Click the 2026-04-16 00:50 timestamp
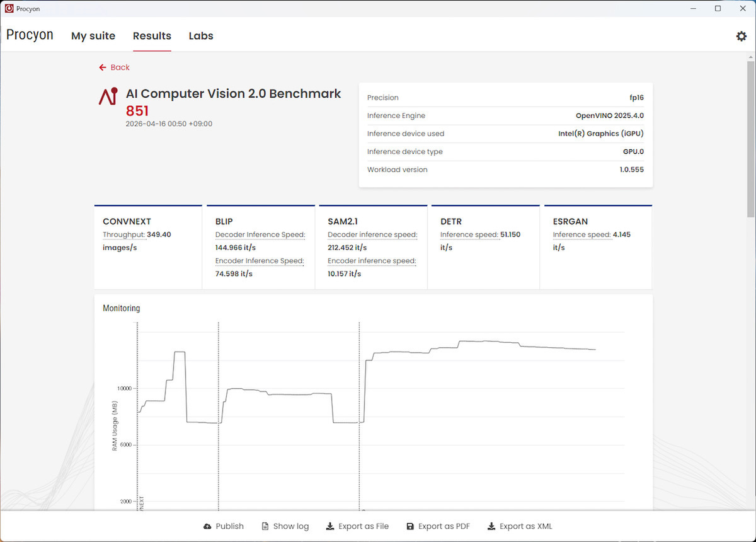 169,124
